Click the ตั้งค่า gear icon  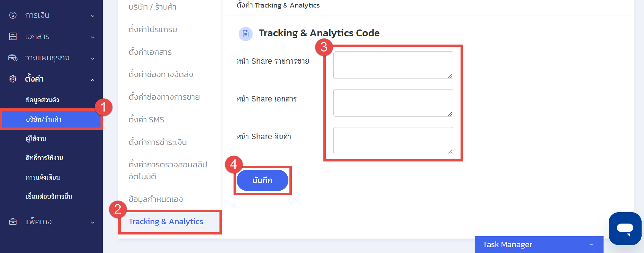pos(13,79)
